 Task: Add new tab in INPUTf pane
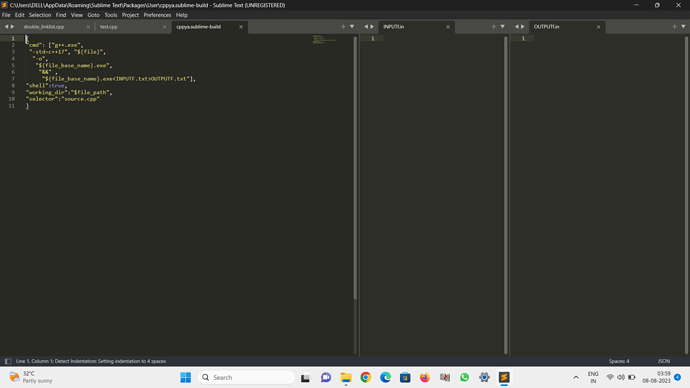pos(494,27)
